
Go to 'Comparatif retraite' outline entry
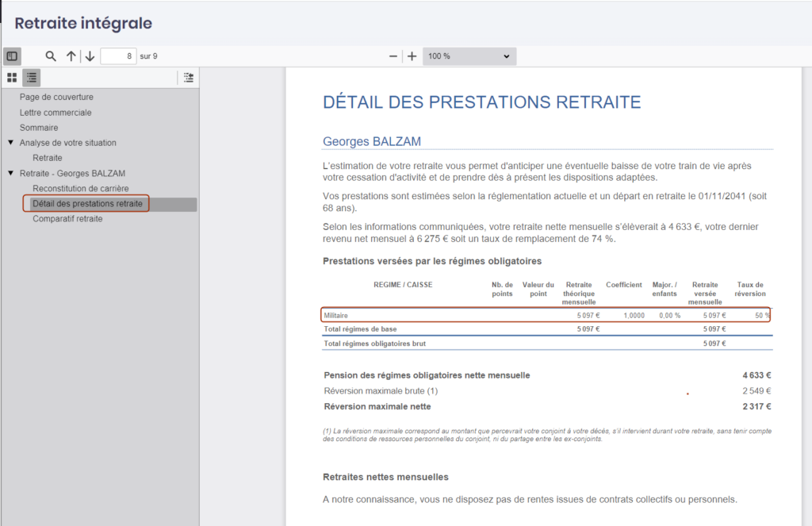[x=67, y=219]
